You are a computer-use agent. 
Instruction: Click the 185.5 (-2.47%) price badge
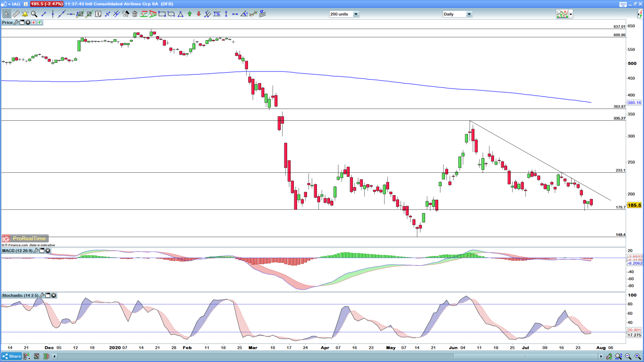pyautogui.click(x=47, y=4)
